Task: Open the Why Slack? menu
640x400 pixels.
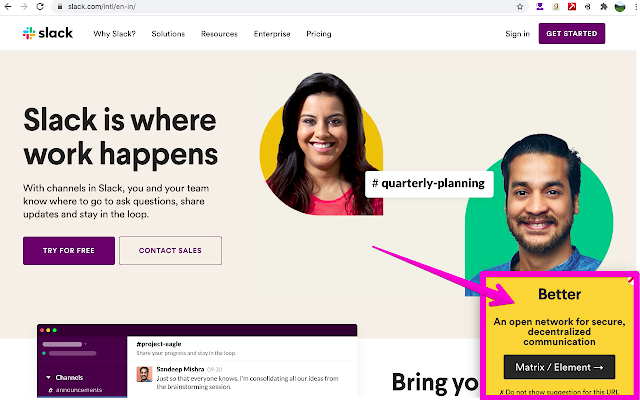Action: click(x=114, y=34)
